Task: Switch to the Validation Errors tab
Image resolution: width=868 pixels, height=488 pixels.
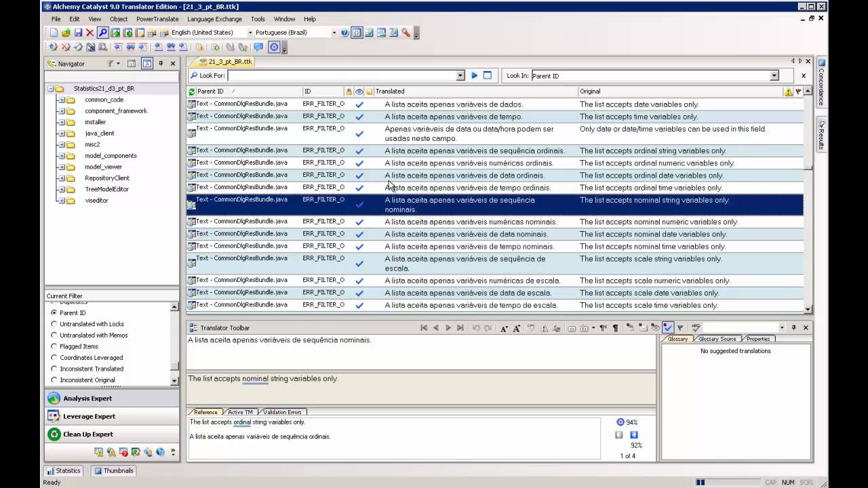Action: pos(282,412)
